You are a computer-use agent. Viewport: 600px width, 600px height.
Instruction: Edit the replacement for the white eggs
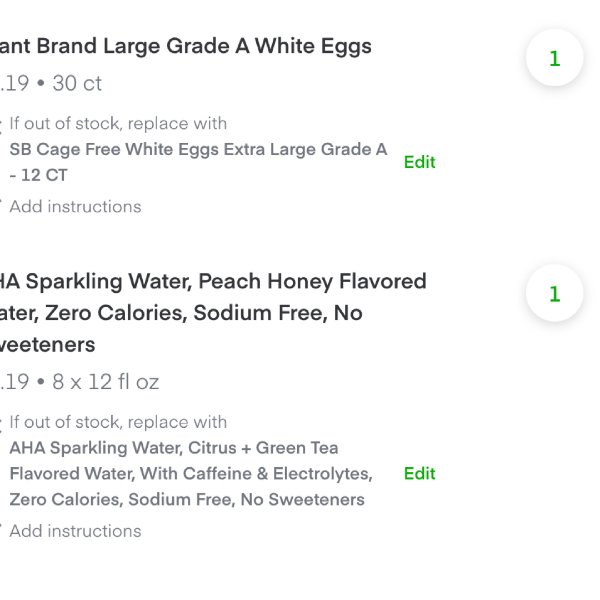coord(419,162)
